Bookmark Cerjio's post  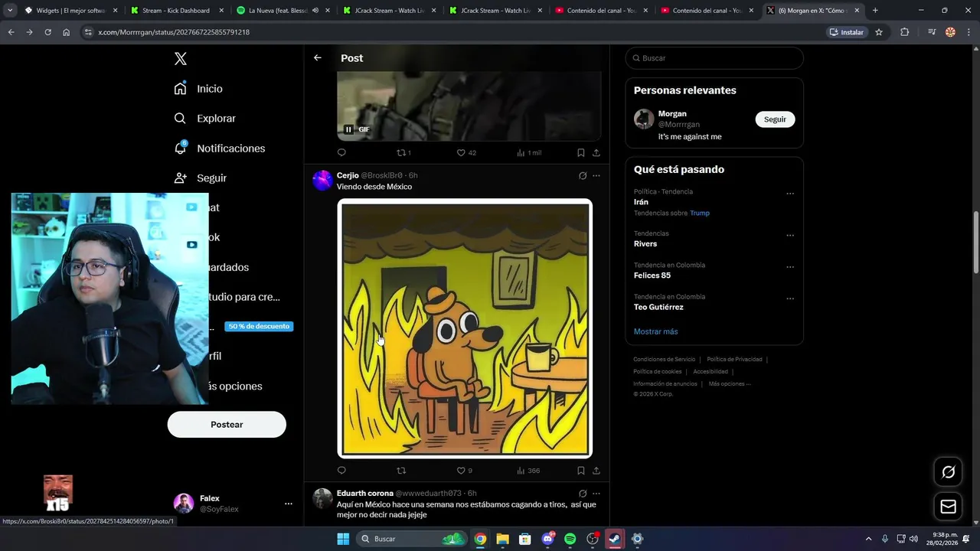(x=581, y=471)
